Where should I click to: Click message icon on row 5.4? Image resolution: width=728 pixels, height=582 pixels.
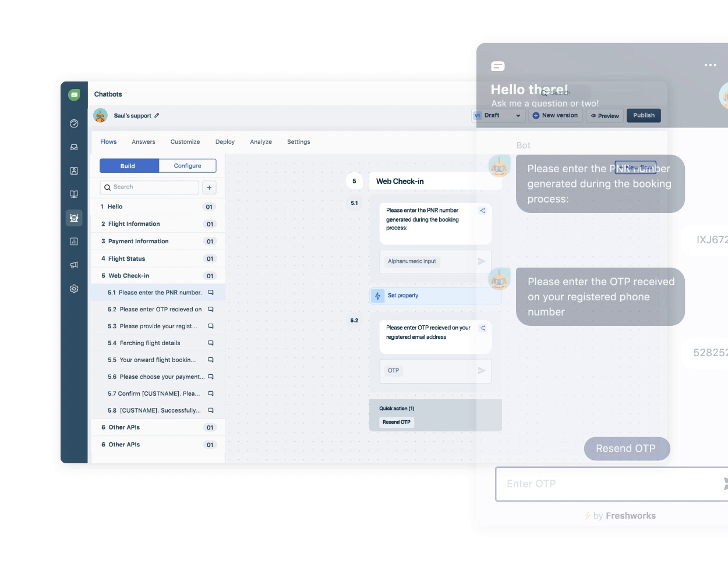(x=211, y=343)
